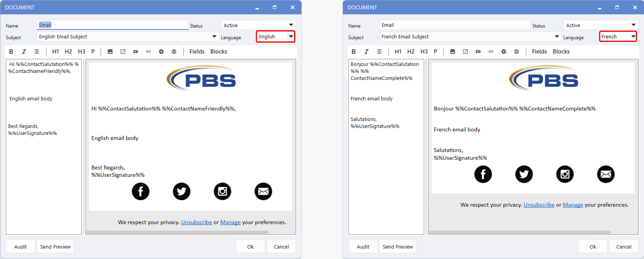Expand the French Email Subject dropdown
Image resolution: width=644 pixels, height=259 pixels.
557,36
